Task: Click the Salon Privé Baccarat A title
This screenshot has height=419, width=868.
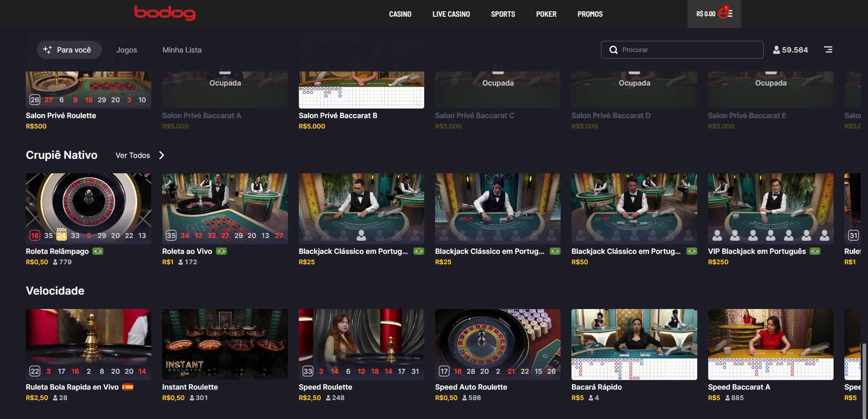Action: coord(201,115)
